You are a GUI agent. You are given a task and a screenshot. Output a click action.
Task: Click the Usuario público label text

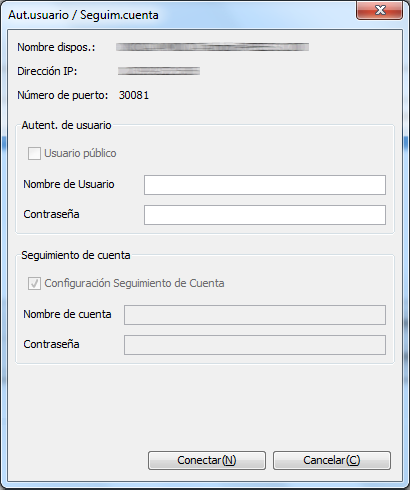[80, 153]
